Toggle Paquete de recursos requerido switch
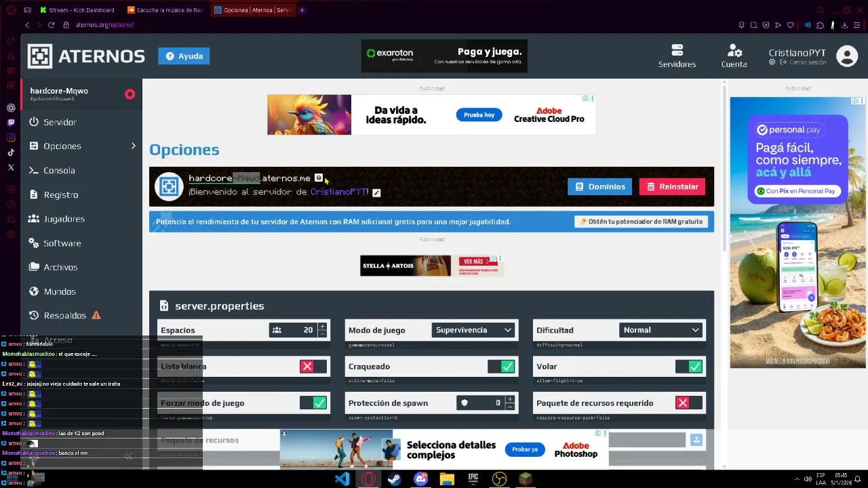The image size is (868, 488). [x=689, y=403]
